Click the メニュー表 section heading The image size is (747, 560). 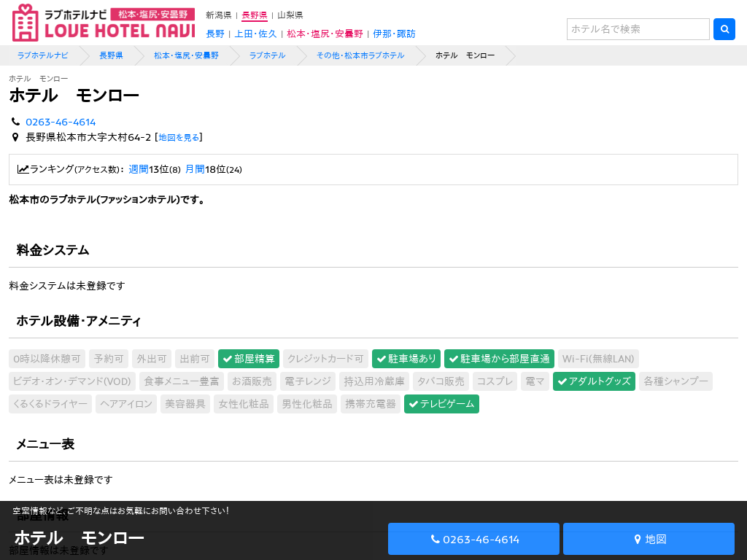[46, 444]
